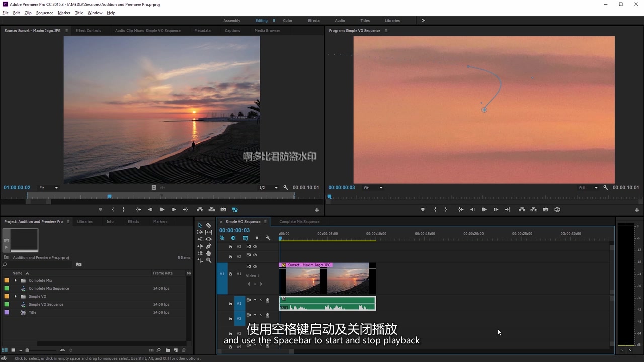Open the Simple VO Sequence panel menu
Screen dimensions: 644x362
point(265,221)
